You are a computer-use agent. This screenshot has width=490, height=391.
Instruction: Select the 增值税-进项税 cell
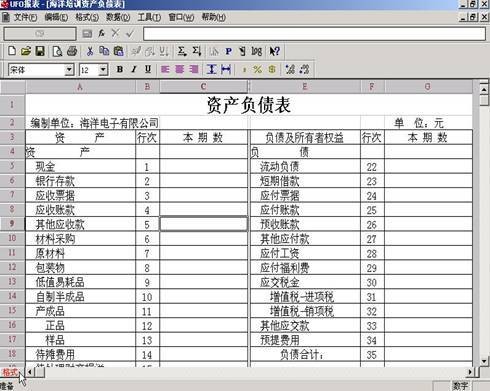(305, 297)
